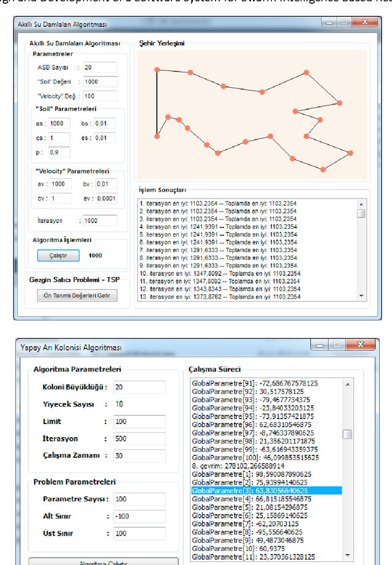Click the Çalışma Süreci scrollbar thumb
Image resolution: width=392 pixels, height=565 pixels.
[x=348, y=434]
